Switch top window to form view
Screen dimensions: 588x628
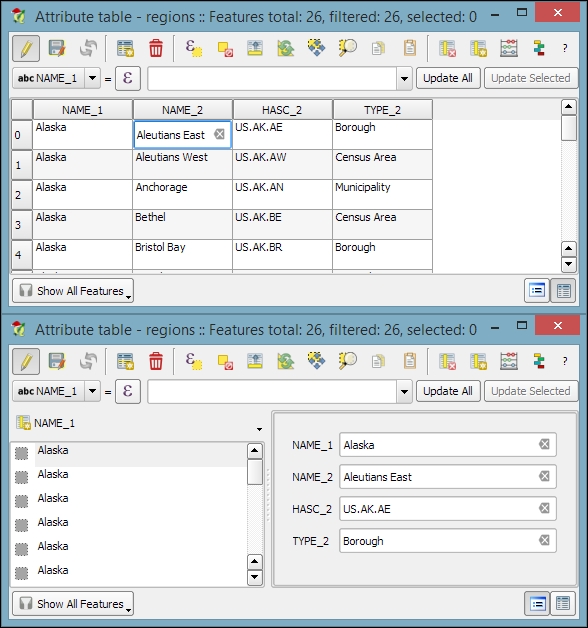537,290
